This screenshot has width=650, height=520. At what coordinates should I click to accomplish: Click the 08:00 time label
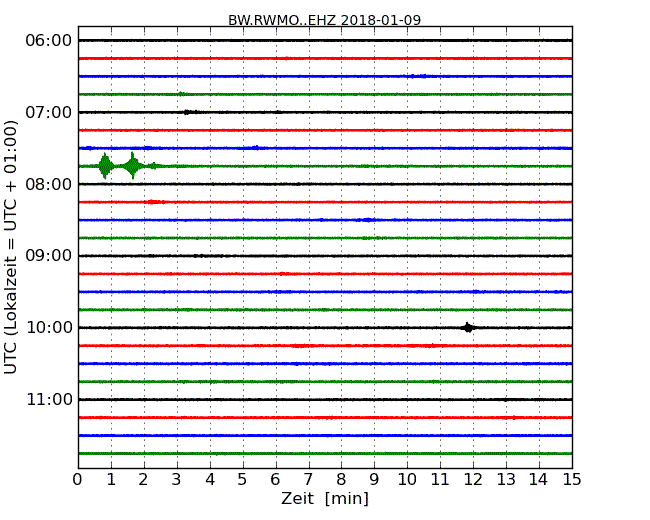pyautogui.click(x=49, y=184)
